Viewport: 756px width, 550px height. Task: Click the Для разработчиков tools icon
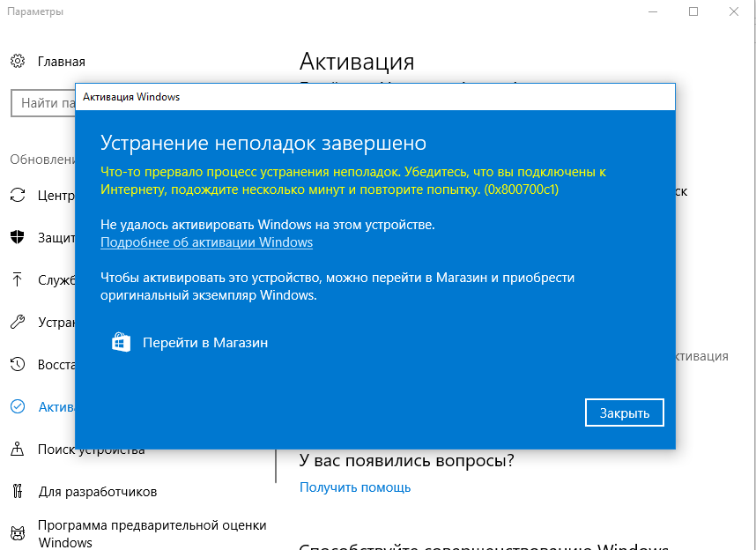[18, 491]
